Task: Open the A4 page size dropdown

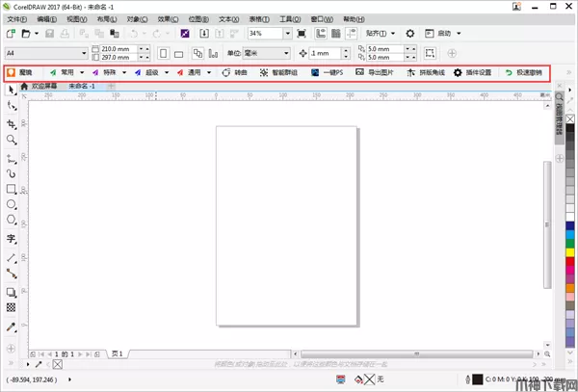Action: 84,52
